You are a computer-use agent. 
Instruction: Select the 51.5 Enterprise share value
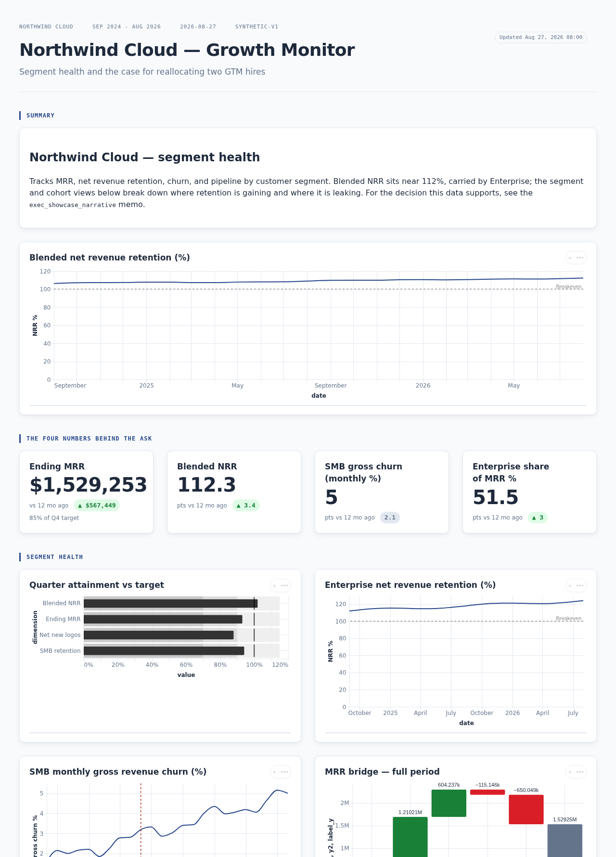tap(496, 497)
